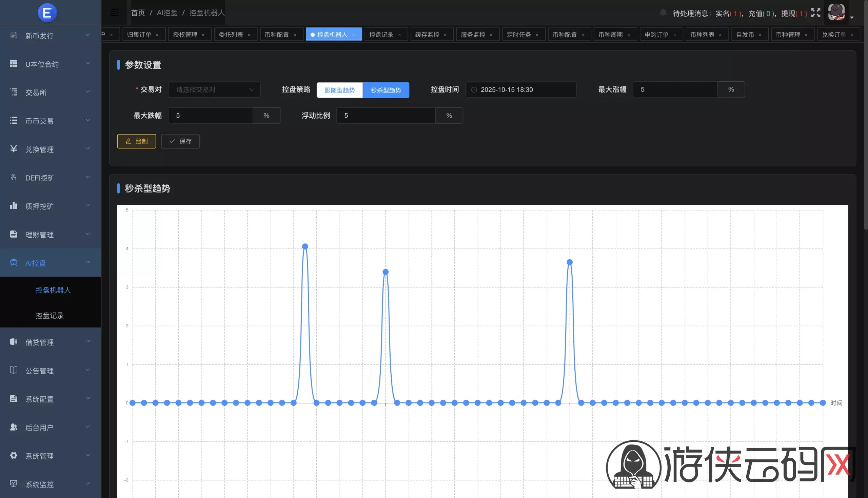Open the 交易对 selection dropdown
The image size is (868, 498).
coord(214,89)
